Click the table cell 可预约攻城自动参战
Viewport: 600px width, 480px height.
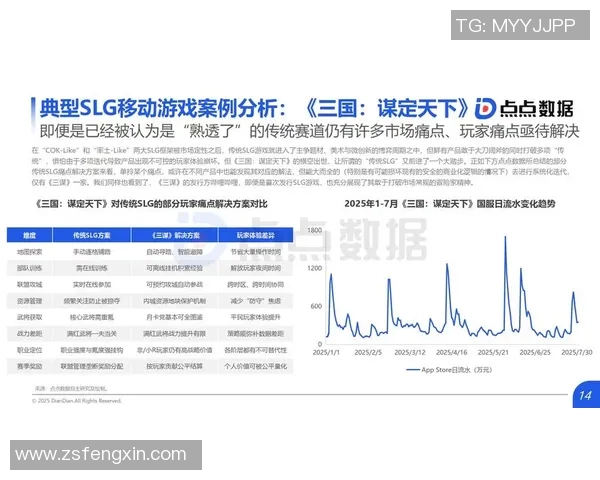pos(174,285)
